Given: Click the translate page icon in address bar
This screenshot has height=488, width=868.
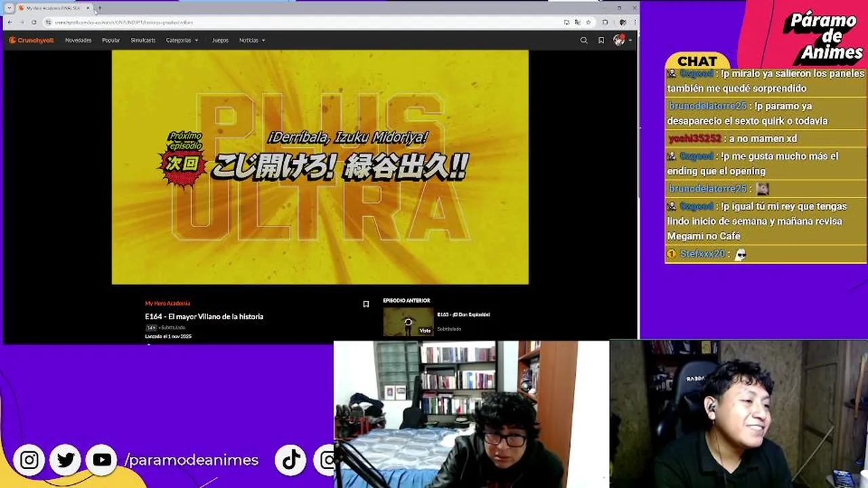Looking at the screenshot, I should pos(577,22).
